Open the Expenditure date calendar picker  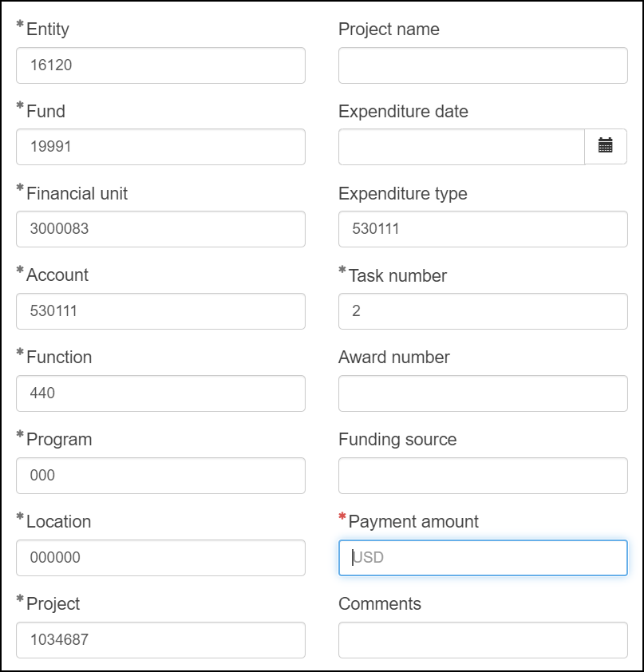(x=606, y=147)
